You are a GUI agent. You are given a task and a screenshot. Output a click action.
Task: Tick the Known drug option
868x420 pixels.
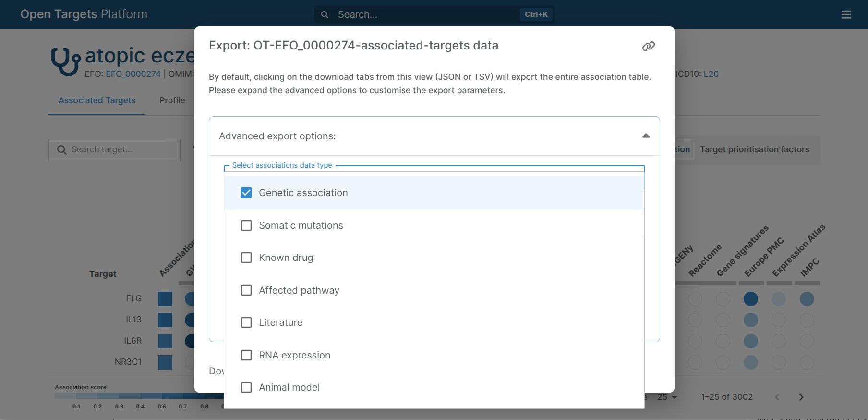pyautogui.click(x=246, y=258)
